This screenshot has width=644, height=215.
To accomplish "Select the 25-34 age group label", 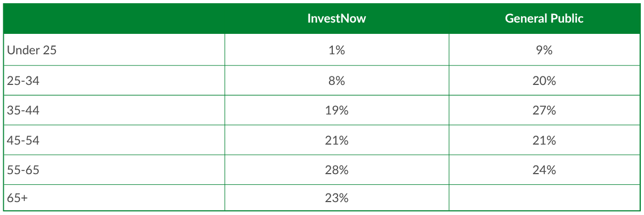I will pyautogui.click(x=23, y=81).
